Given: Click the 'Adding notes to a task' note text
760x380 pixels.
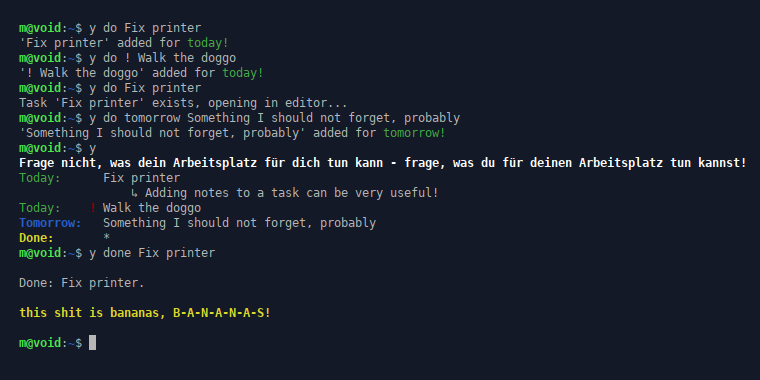Looking at the screenshot, I should tap(291, 193).
